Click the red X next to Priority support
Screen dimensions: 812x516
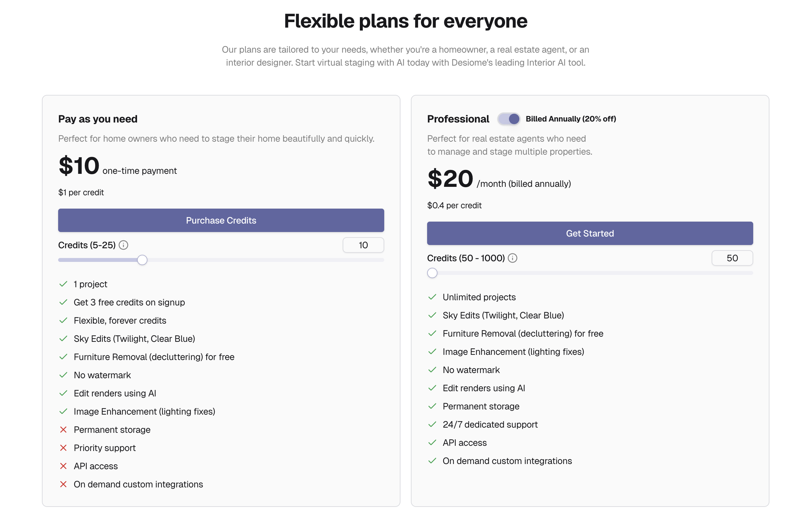63,448
